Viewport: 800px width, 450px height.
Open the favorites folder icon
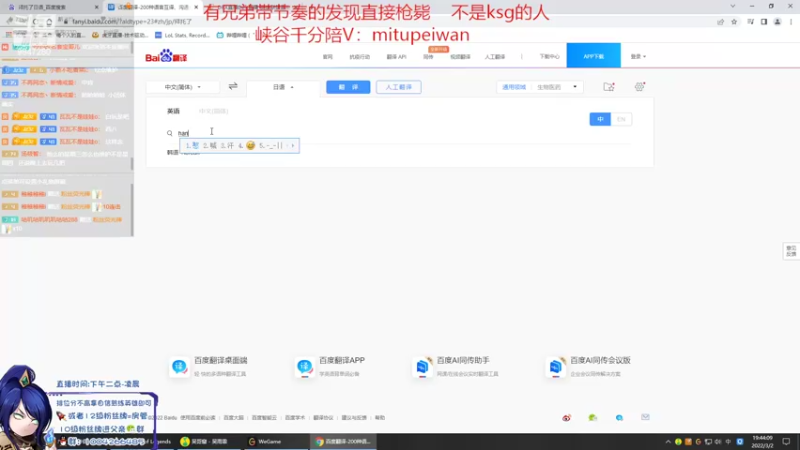coord(609,87)
